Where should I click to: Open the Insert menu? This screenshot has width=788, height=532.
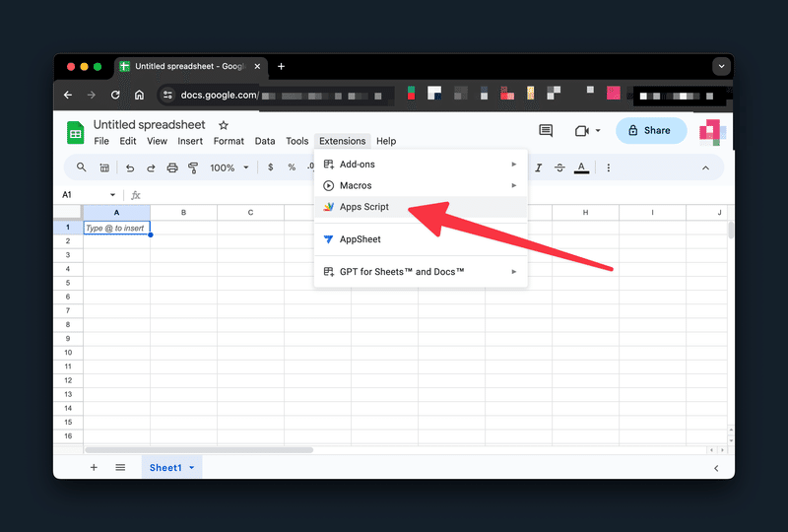tap(190, 141)
